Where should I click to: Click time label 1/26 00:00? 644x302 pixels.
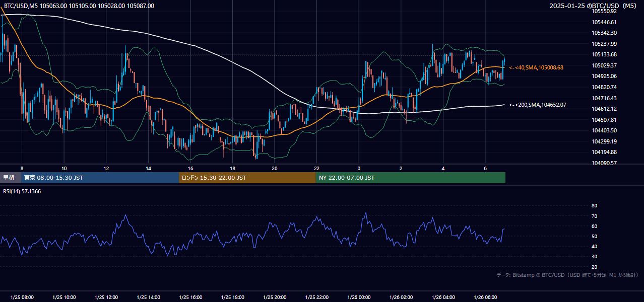(359, 297)
